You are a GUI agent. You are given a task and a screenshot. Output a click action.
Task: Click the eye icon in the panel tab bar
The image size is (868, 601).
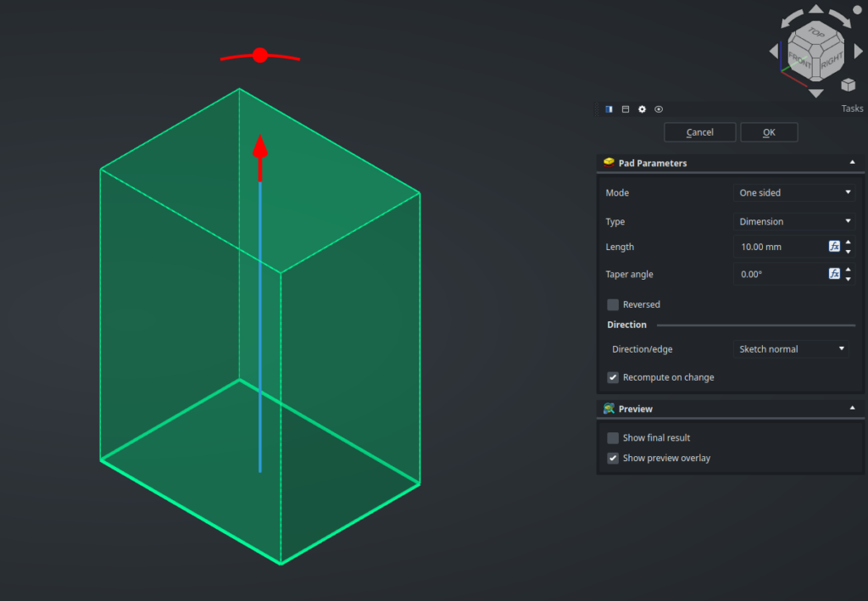coord(659,109)
